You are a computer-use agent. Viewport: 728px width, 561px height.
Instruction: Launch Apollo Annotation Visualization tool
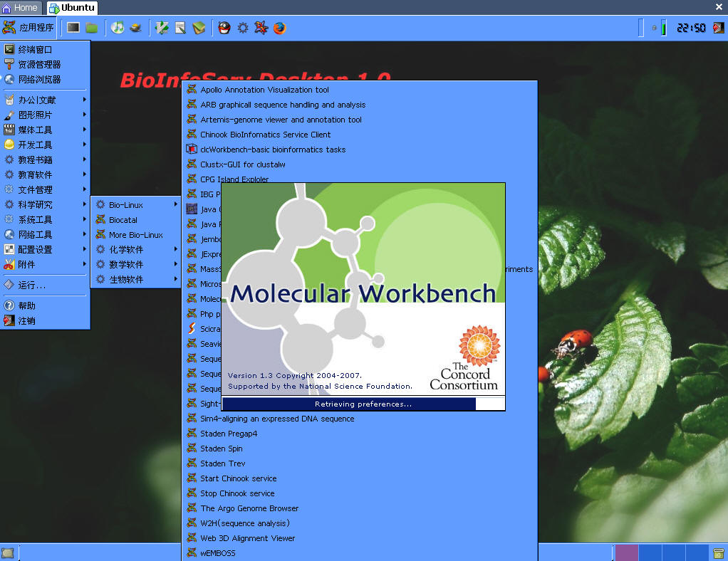point(360,90)
